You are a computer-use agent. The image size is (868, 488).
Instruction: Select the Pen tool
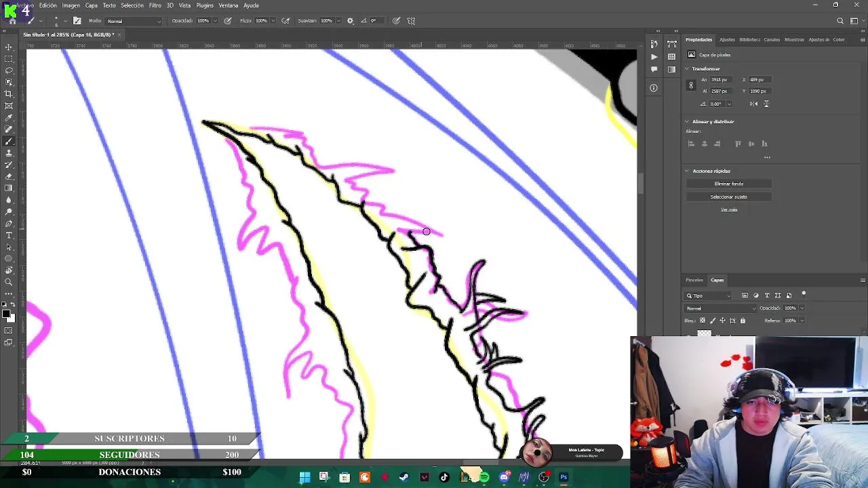pos(9,224)
